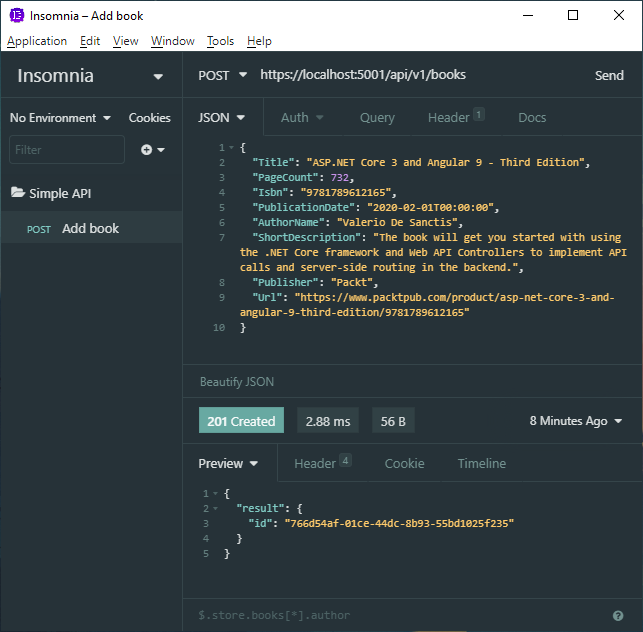Screen dimensions: 643x632
Task: Open the Auth tab dropdown
Action: 302,118
